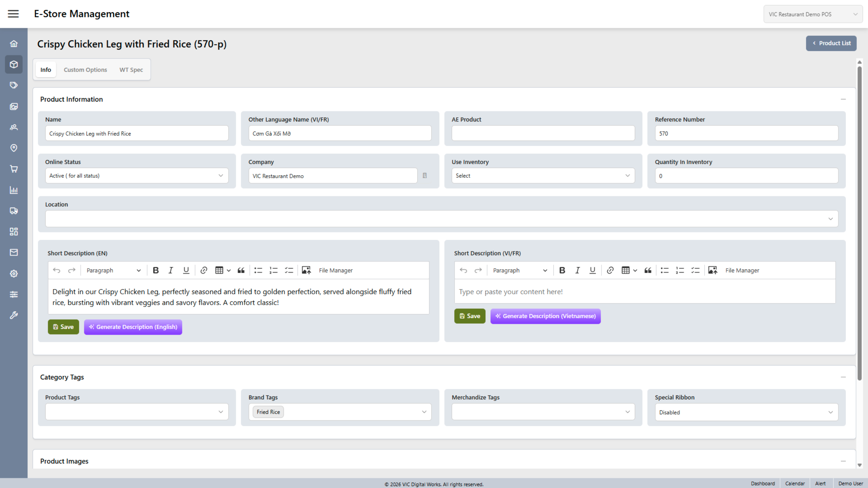868x488 pixels.
Task: Open the shopping cart sidebar icon
Action: point(14,169)
